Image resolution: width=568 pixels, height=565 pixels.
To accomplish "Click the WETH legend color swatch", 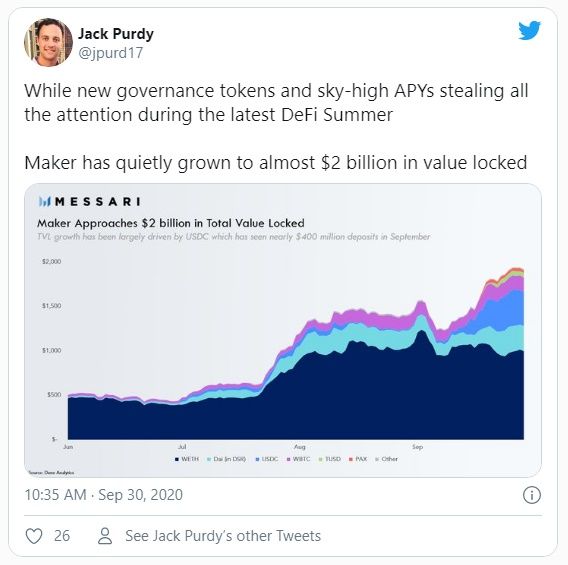I will pos(177,459).
